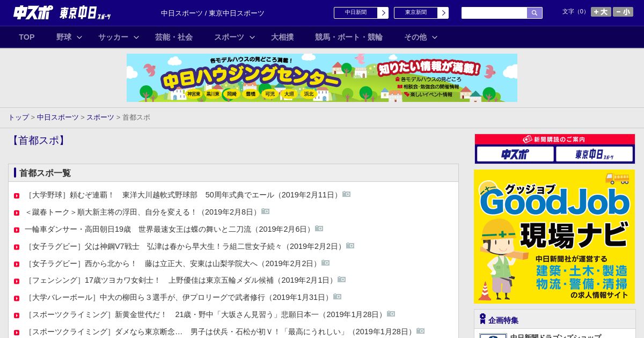Viewport: 644px width, 338px height.
Task: Open article 父は神鋼V7戦士 弘津は春から早大生
Action: [185, 246]
